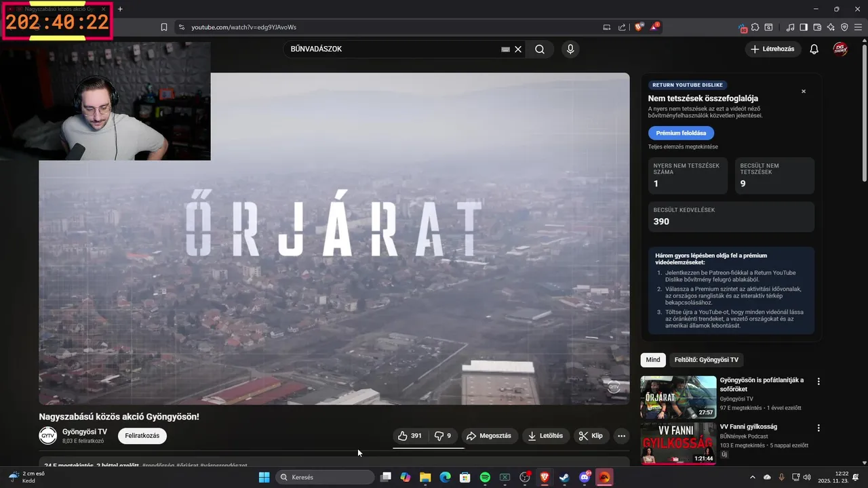Open the on-screen keyboard icon in the search box

[x=505, y=49]
